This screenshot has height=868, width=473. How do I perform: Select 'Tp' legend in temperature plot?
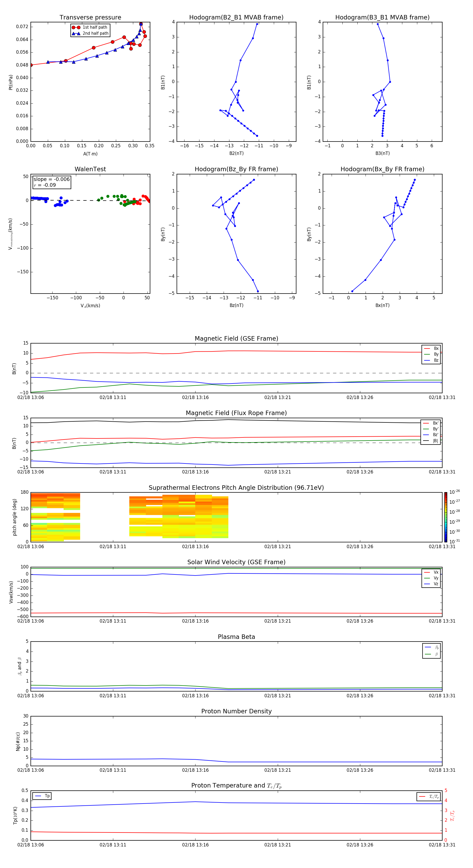pos(42,796)
